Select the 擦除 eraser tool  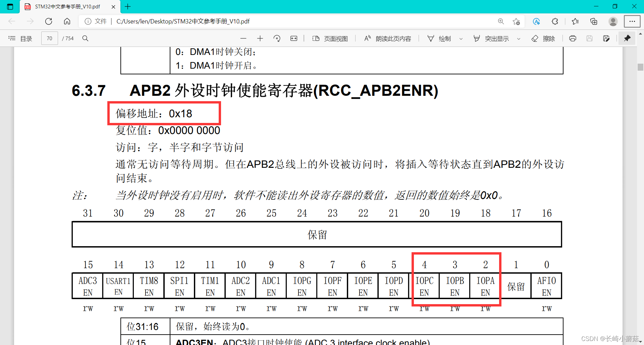tap(543, 39)
